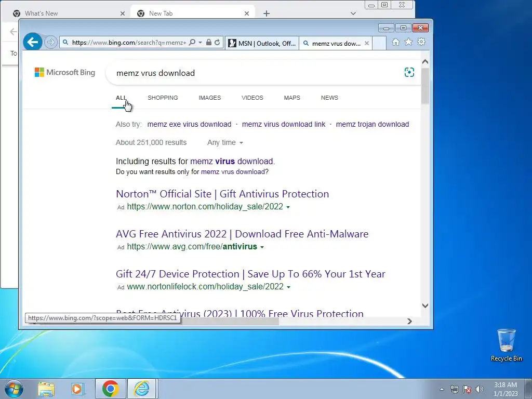Open Action Center flag icon
Image resolution: width=532 pixels, height=399 pixels.
tap(467, 389)
